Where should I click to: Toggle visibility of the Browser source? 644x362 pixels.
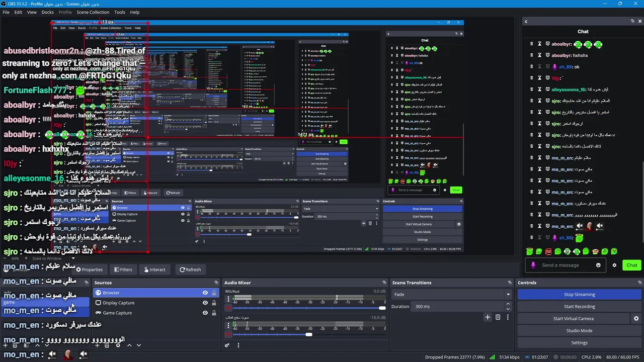pyautogui.click(x=205, y=293)
